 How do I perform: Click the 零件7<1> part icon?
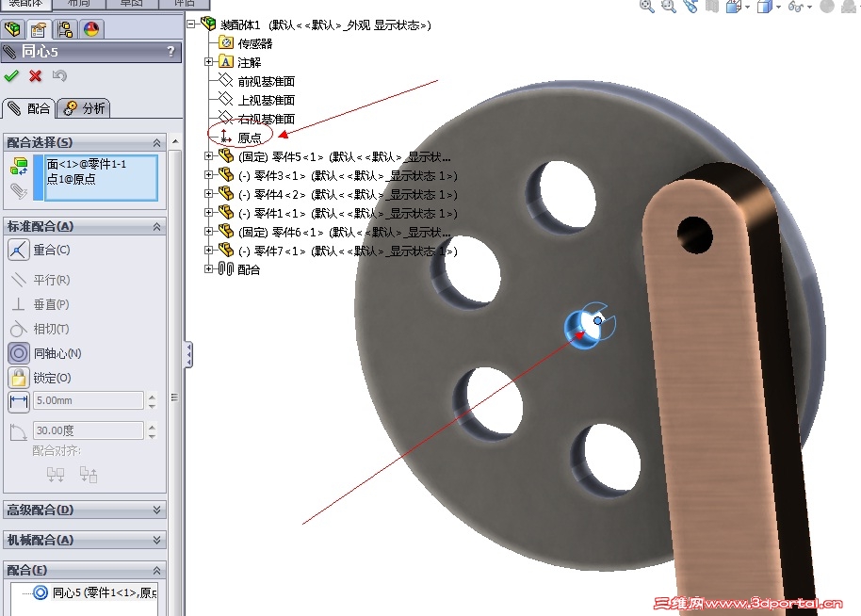pyautogui.click(x=226, y=250)
